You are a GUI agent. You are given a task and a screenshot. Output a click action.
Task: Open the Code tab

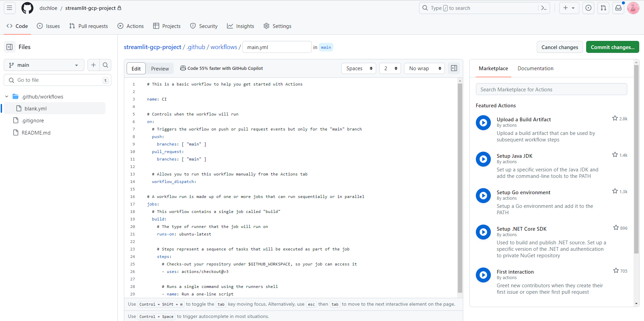pyautogui.click(x=17, y=26)
